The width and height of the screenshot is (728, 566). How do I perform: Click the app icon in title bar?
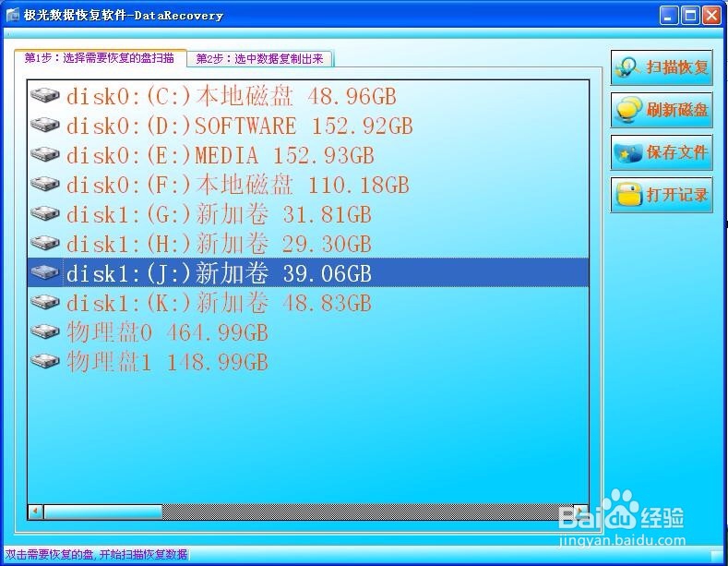13,15
